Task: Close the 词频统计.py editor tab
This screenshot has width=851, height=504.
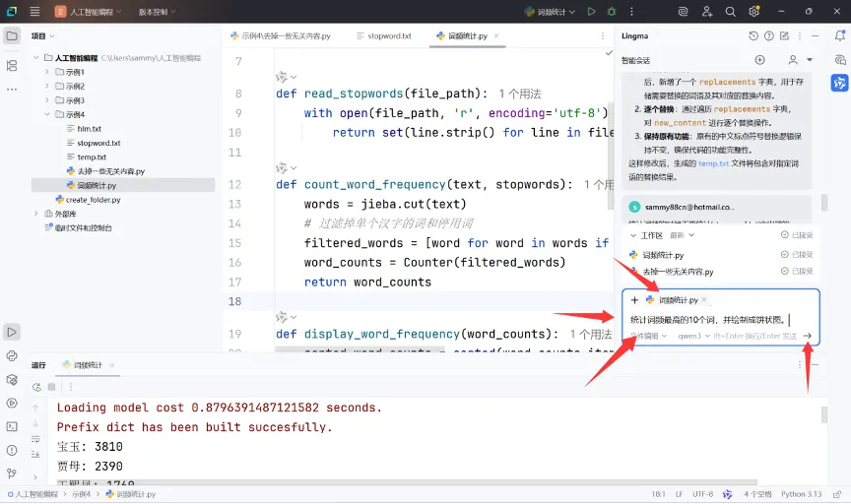Action: point(496,35)
